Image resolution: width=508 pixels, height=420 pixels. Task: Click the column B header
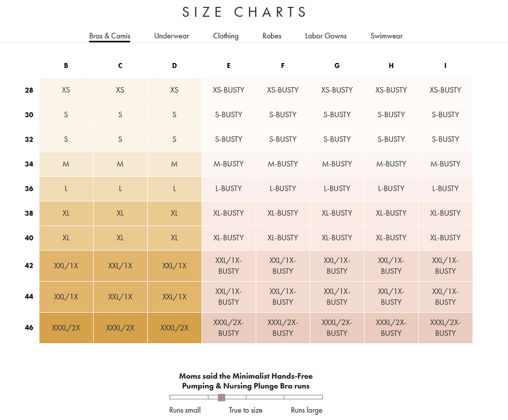pos(66,66)
